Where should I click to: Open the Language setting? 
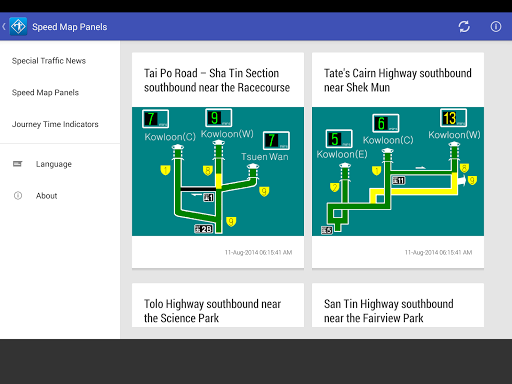[54, 164]
